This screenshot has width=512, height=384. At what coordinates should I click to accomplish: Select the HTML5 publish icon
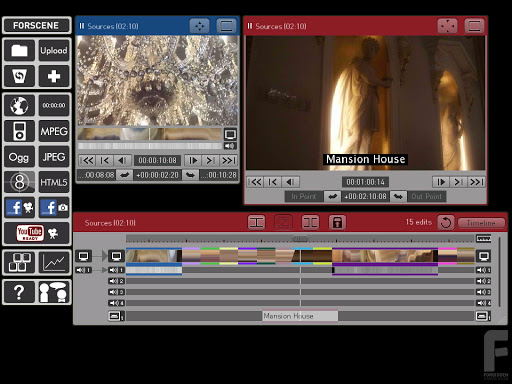[x=54, y=182]
